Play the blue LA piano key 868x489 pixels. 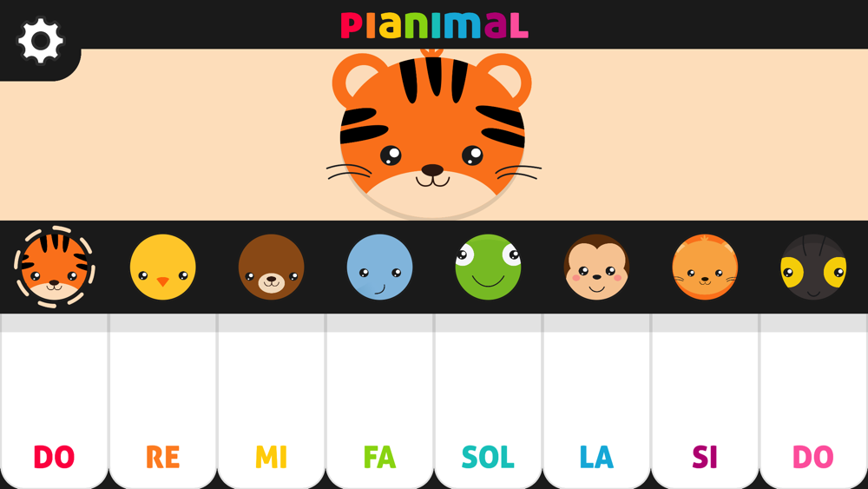click(597, 401)
